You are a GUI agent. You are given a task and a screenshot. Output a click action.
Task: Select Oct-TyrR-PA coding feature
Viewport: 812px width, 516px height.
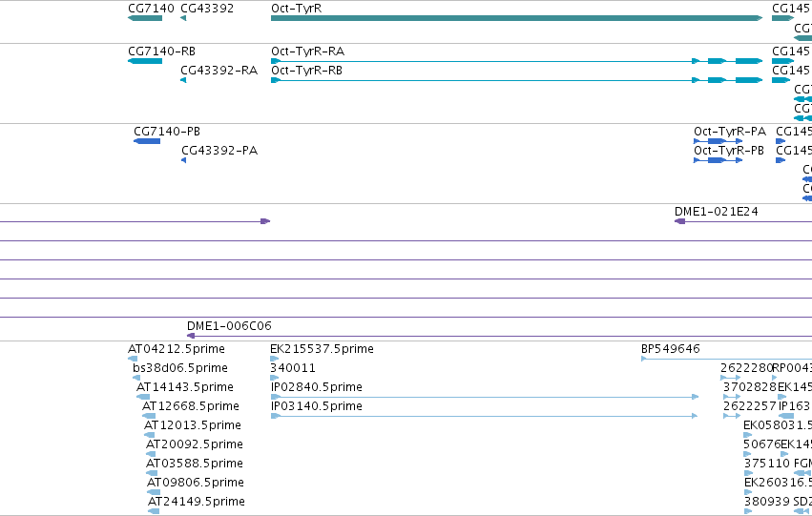coord(718,141)
